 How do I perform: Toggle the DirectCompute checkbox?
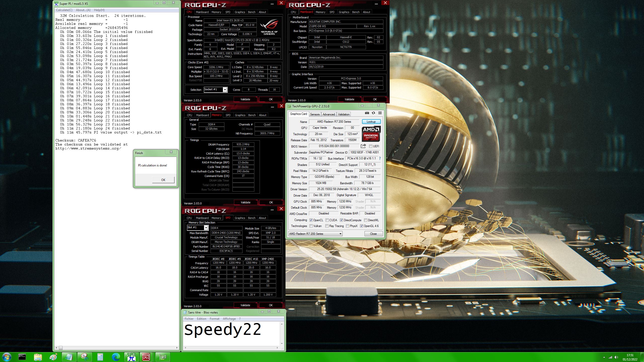(x=341, y=220)
